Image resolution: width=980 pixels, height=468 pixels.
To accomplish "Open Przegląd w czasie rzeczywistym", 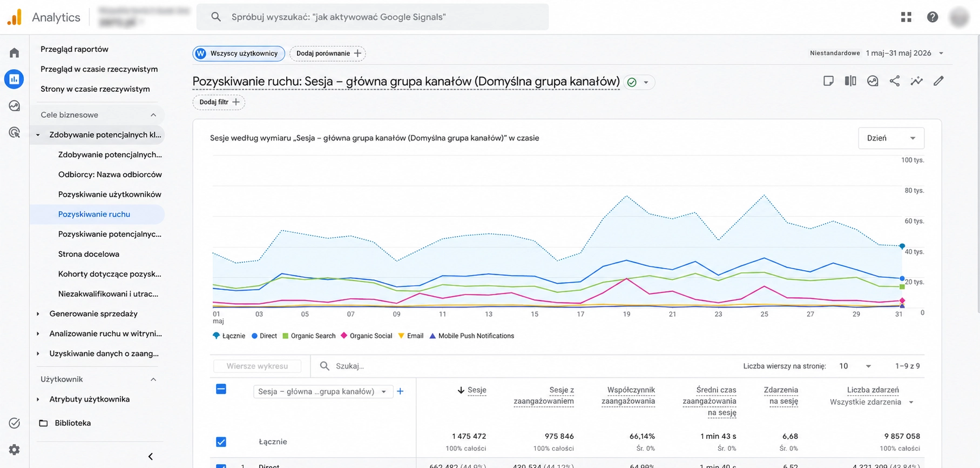I will coord(99,69).
